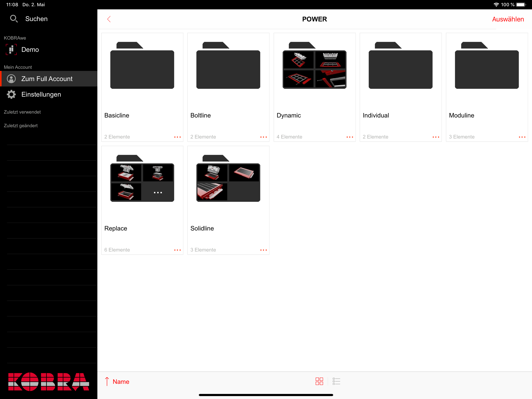This screenshot has height=399, width=532.
Task: Click '4 Elemente' under Dynamic
Action: pos(289,137)
